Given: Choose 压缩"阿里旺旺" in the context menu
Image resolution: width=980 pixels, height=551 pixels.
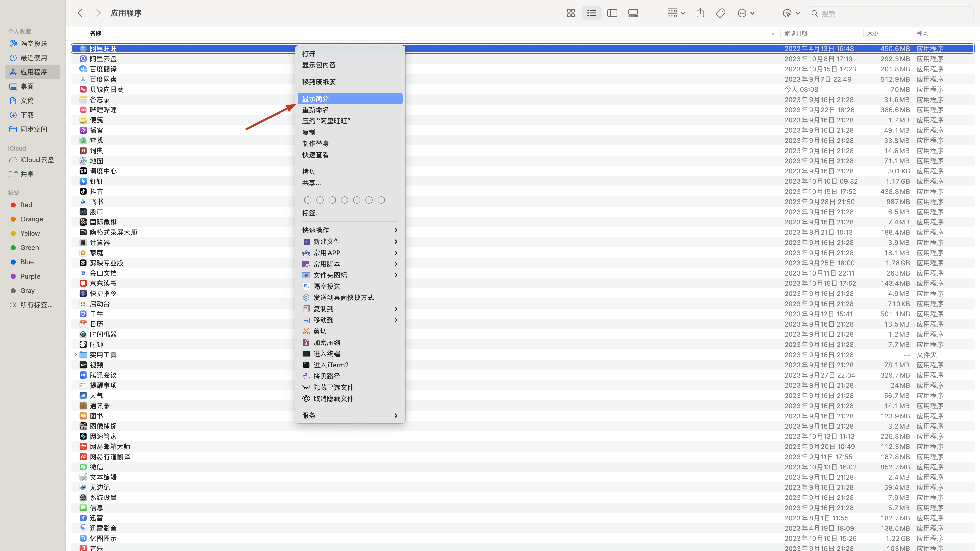Looking at the screenshot, I should (350, 121).
